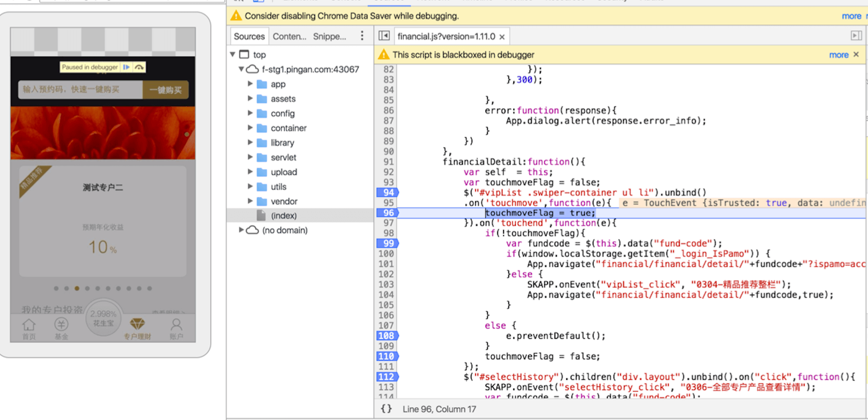This screenshot has width=868, height=420.
Task: Tap the 花生宝 2.998% circle button
Action: [x=103, y=318]
